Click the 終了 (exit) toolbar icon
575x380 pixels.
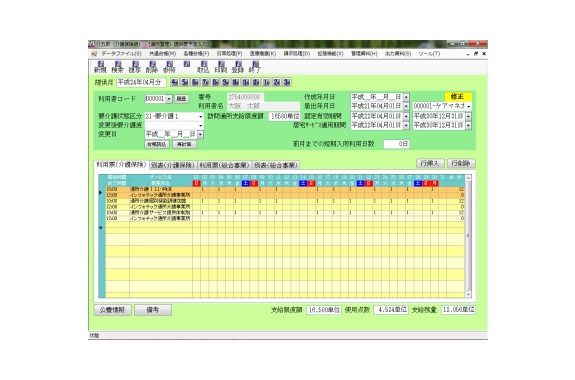pyautogui.click(x=255, y=67)
